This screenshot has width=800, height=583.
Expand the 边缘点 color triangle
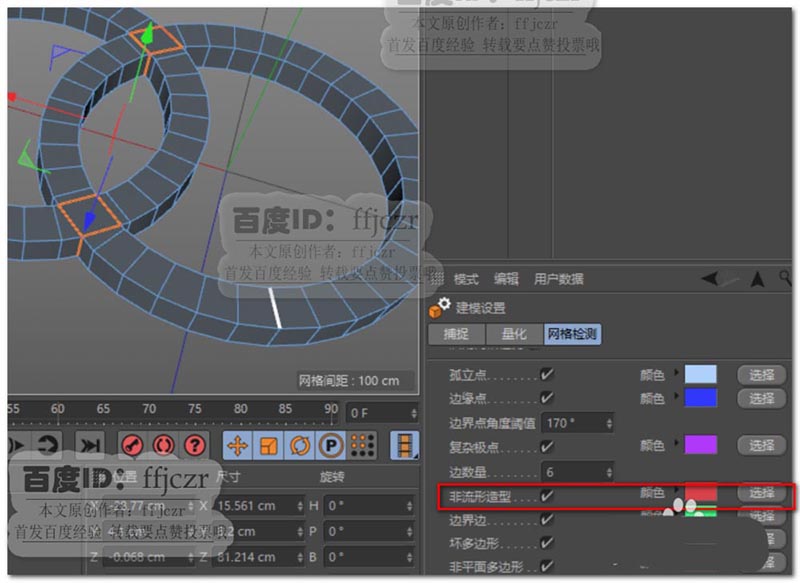pos(676,395)
